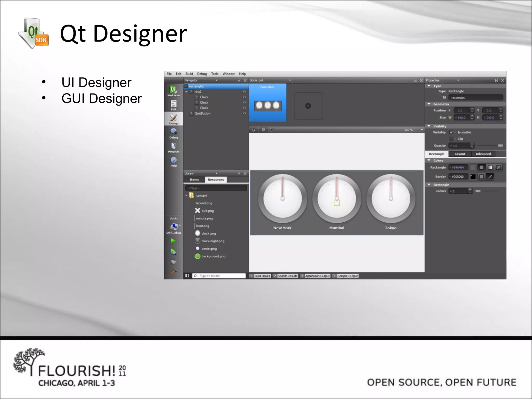Viewport: 532px width, 399px height.
Task: Open the Layout properties tab
Action: point(460,154)
